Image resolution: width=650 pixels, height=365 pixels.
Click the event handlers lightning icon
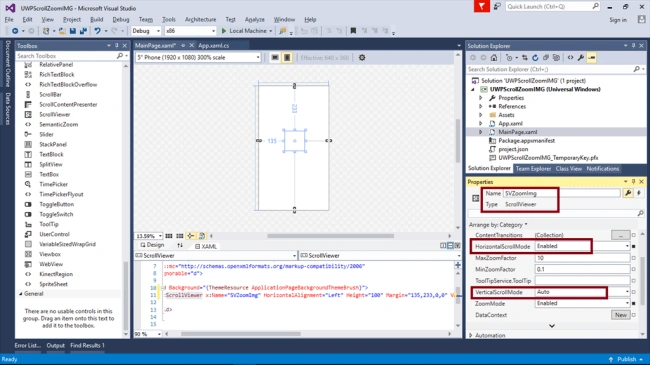639,193
